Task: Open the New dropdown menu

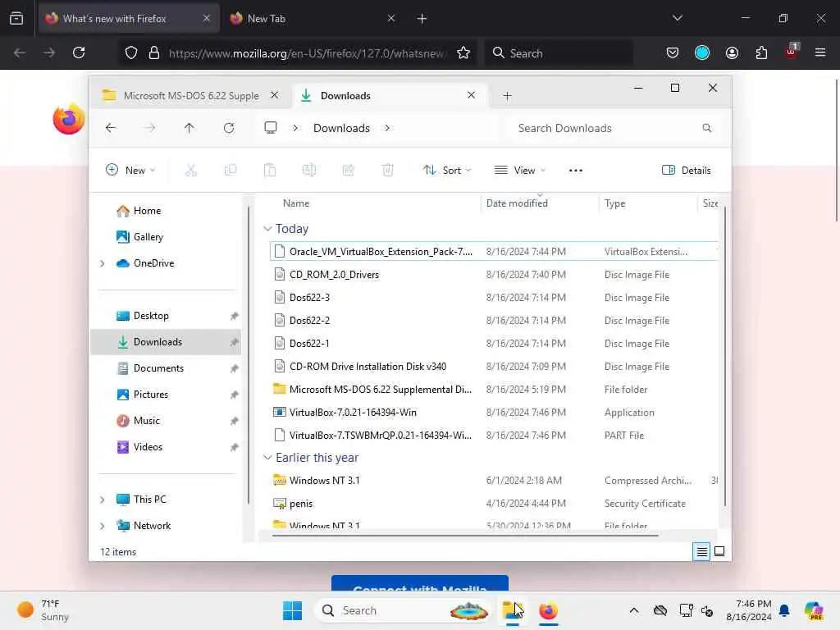Action: click(x=130, y=171)
